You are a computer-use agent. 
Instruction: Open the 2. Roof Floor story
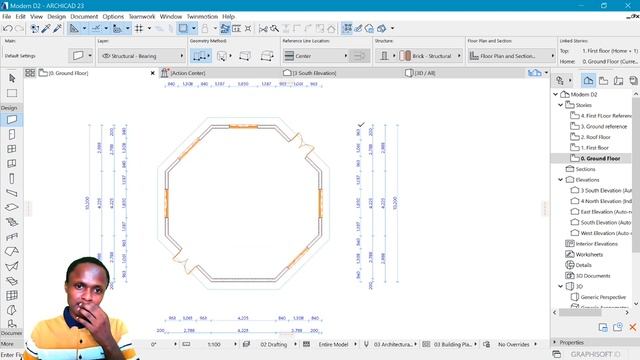tap(596, 137)
